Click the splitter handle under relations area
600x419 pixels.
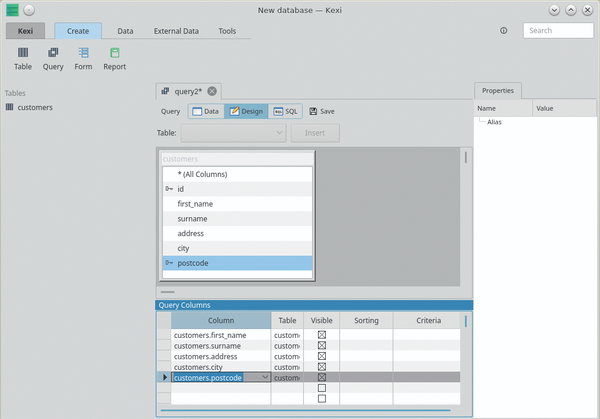pyautogui.click(x=168, y=292)
